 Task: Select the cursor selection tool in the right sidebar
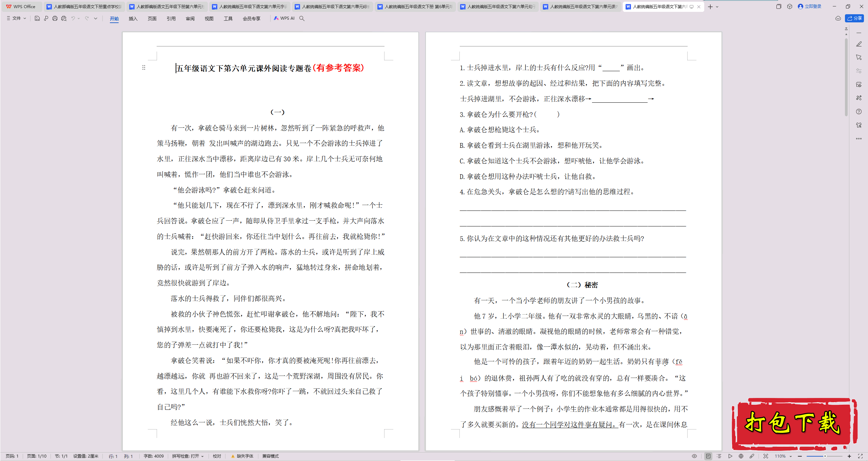pyautogui.click(x=859, y=57)
